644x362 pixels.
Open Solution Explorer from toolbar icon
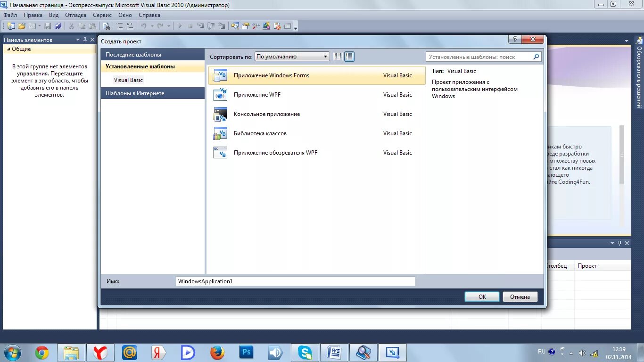(x=235, y=26)
